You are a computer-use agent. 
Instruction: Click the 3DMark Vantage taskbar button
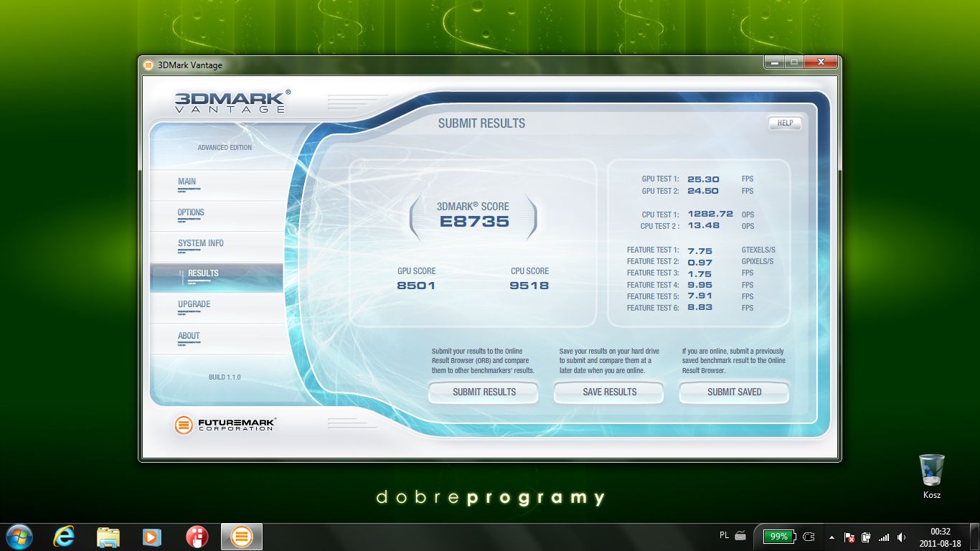click(x=242, y=537)
